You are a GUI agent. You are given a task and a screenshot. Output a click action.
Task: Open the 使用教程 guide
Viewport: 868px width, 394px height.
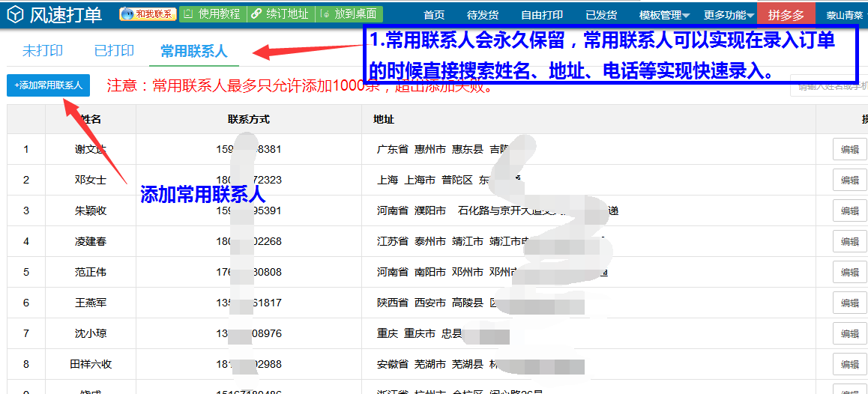212,13
